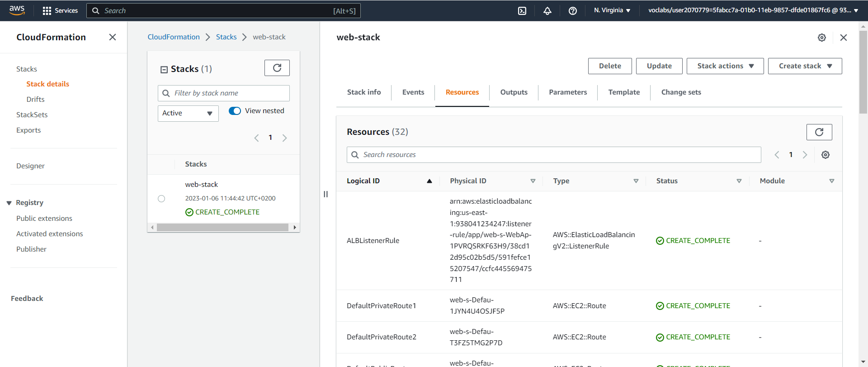Open Designer in the sidebar
The height and width of the screenshot is (367, 868).
click(x=30, y=166)
